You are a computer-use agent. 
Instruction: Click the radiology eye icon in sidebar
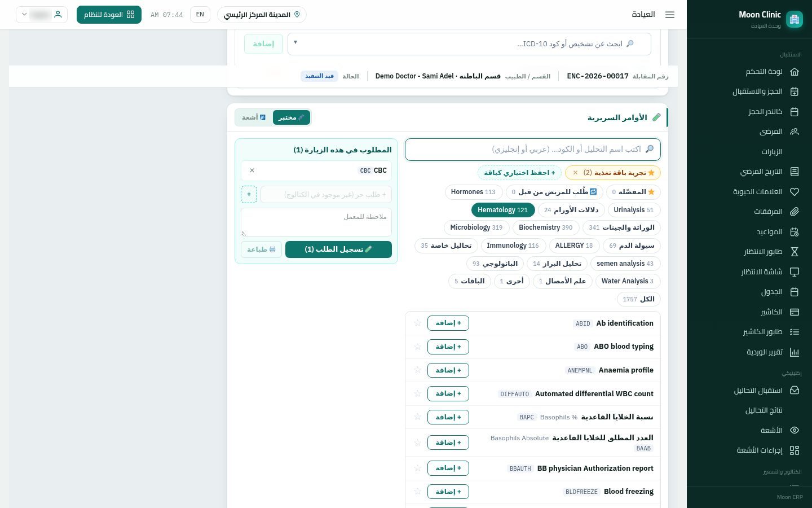coord(795,430)
